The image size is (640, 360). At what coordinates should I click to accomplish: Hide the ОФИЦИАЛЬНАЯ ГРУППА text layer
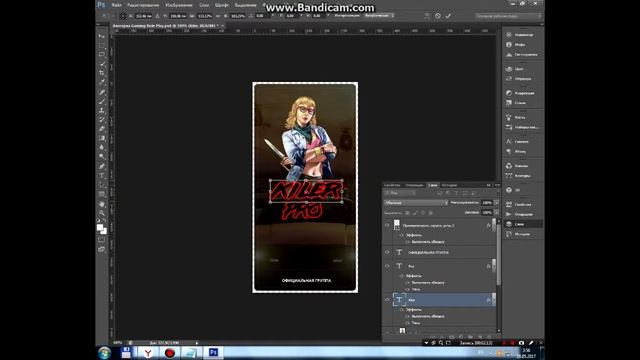coord(387,252)
